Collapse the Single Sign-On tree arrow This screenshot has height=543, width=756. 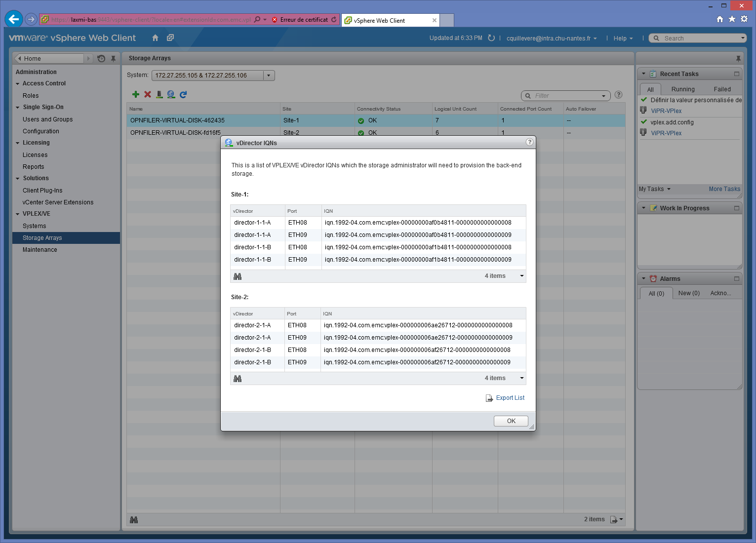pos(18,108)
